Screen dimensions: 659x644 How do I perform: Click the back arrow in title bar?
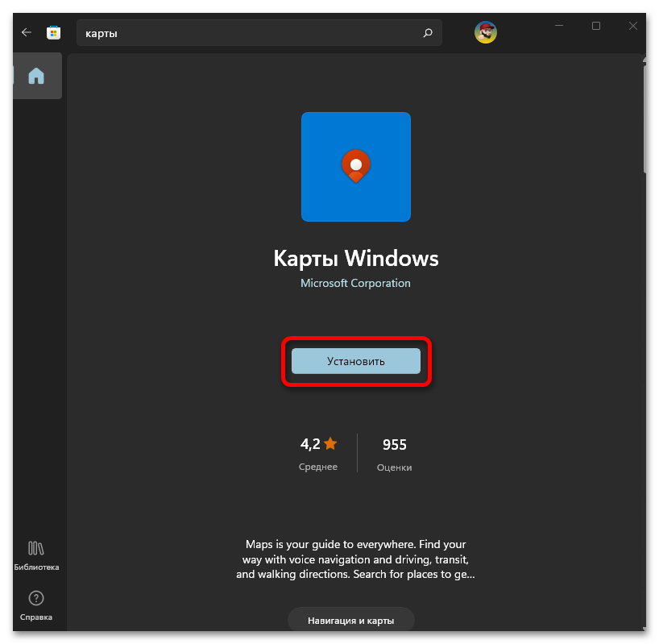(x=27, y=33)
